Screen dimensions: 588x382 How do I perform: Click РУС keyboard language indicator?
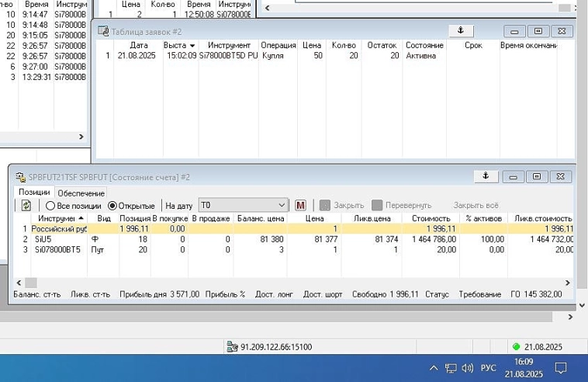pyautogui.click(x=489, y=367)
